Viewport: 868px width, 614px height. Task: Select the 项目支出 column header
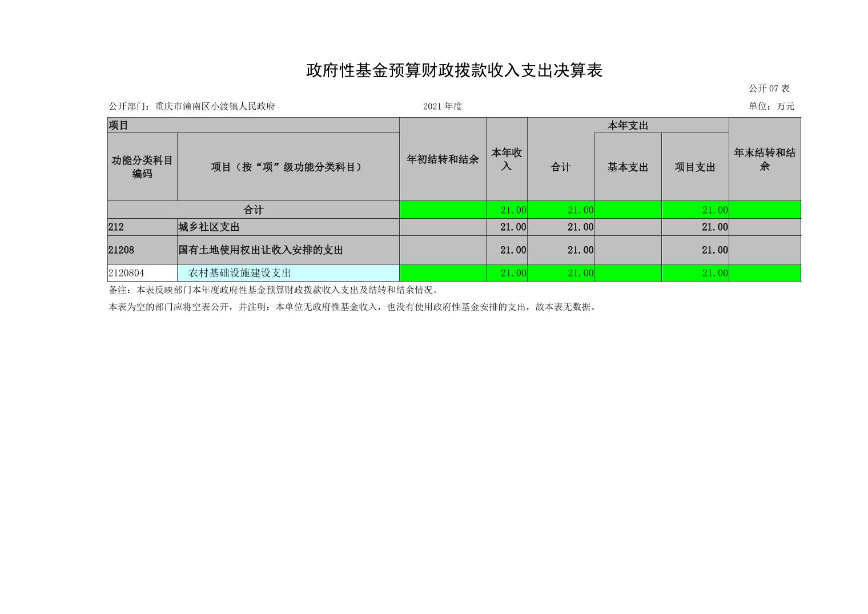[695, 167]
